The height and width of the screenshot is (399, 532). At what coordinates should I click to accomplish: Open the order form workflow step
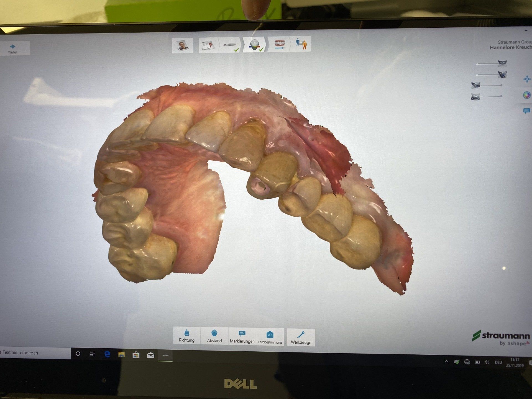[x=208, y=45]
